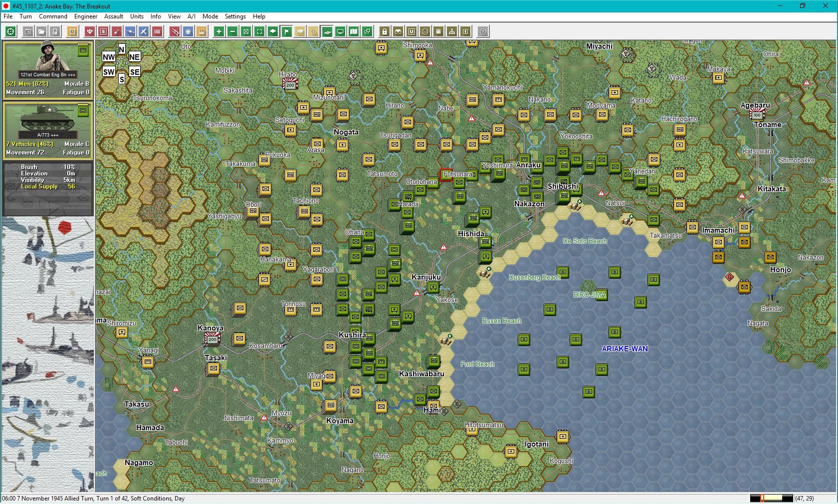Image resolution: width=838 pixels, height=504 pixels.
Task: Open the Engineer menu
Action: point(86,16)
